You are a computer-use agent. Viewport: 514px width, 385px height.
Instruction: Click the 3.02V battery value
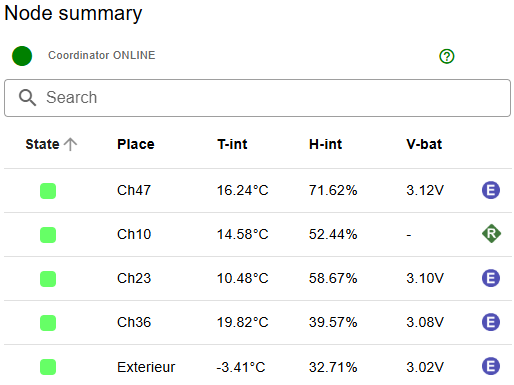point(425,367)
